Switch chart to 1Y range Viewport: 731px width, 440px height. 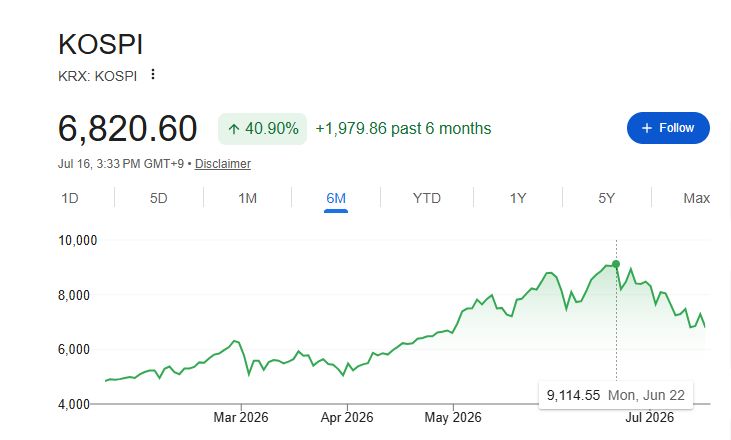[x=518, y=199]
